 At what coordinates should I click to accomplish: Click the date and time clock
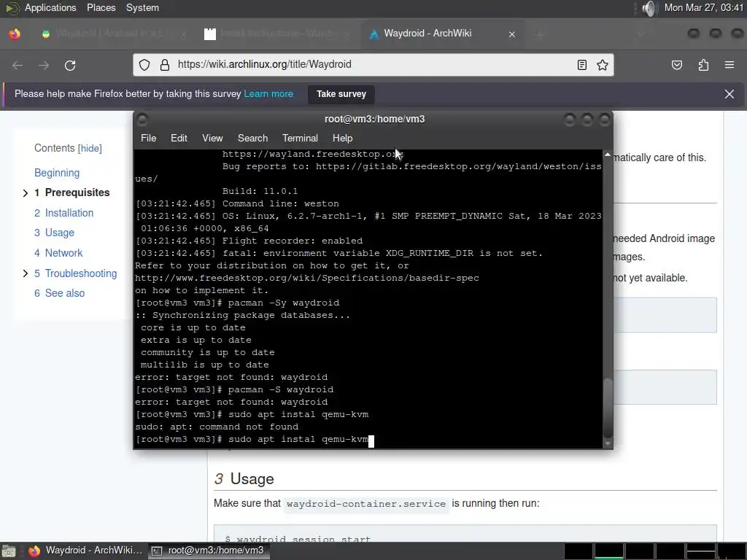pos(703,7)
